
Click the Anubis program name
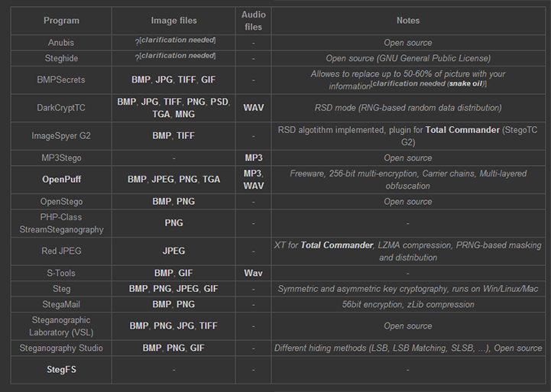point(61,43)
